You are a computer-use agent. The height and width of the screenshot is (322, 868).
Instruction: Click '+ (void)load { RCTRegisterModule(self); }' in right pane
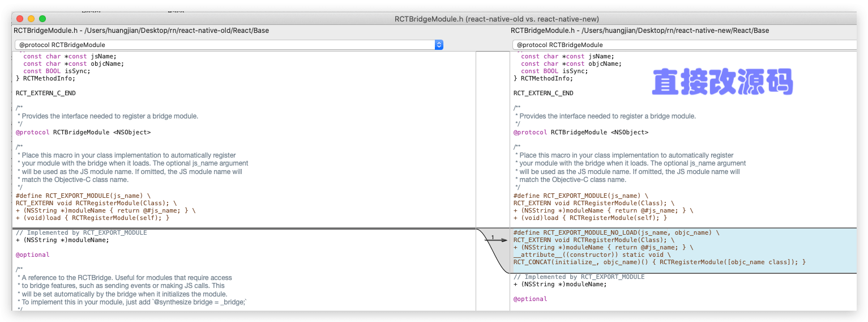591,218
